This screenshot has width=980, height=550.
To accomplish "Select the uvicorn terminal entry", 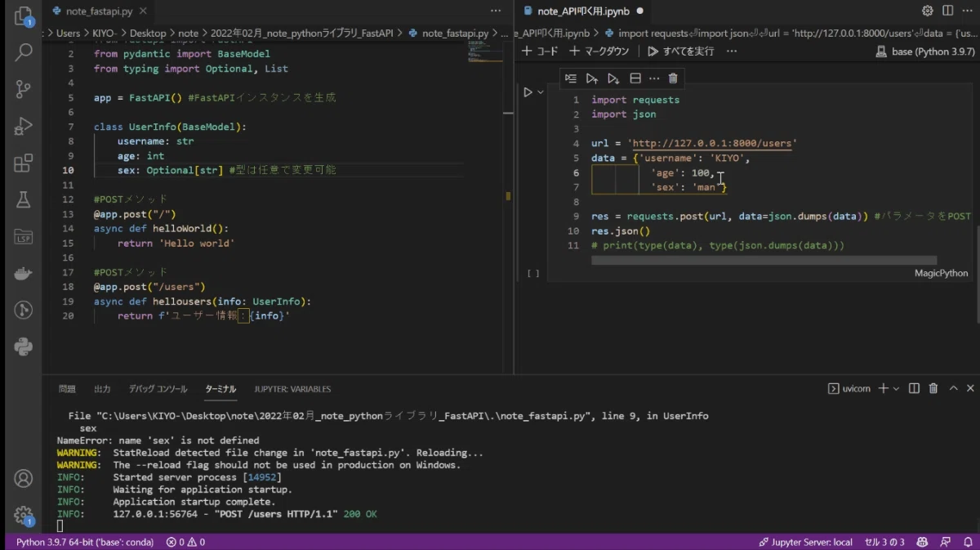I will click(849, 388).
